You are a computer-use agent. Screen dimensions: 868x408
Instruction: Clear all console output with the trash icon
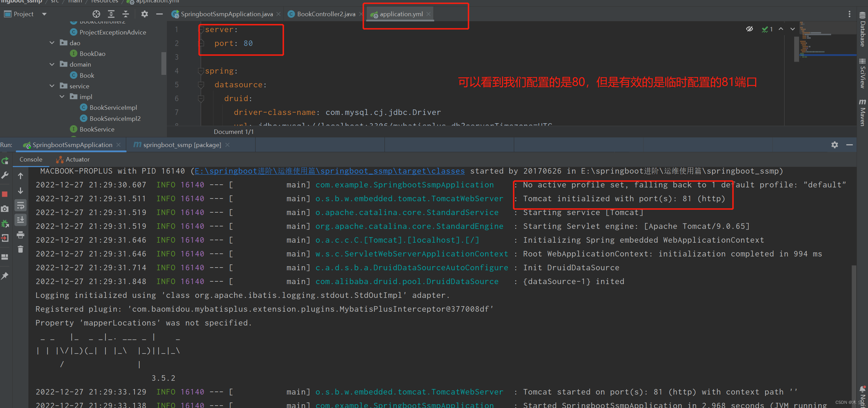point(21,249)
